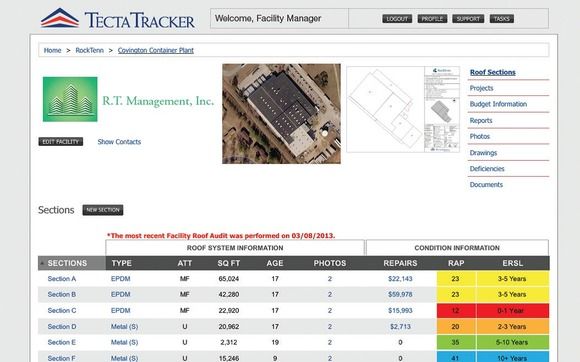Go to Home breadcrumb
The height and width of the screenshot is (362, 580).
tap(52, 50)
